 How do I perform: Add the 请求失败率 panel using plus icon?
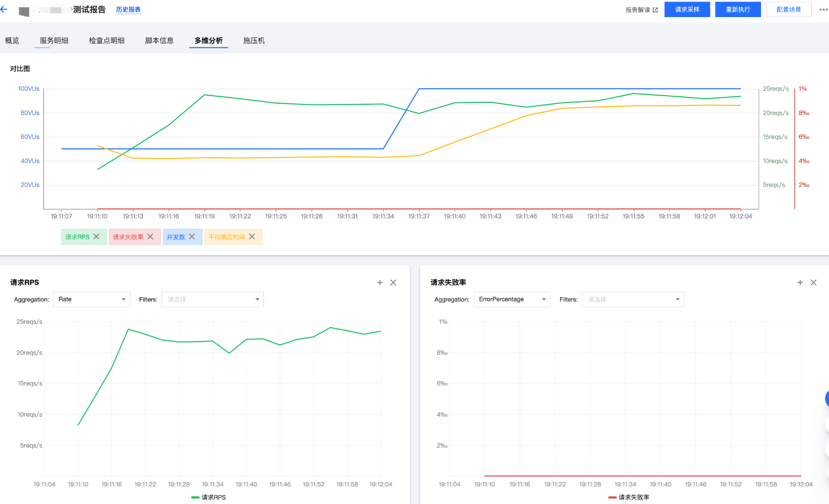click(x=800, y=282)
